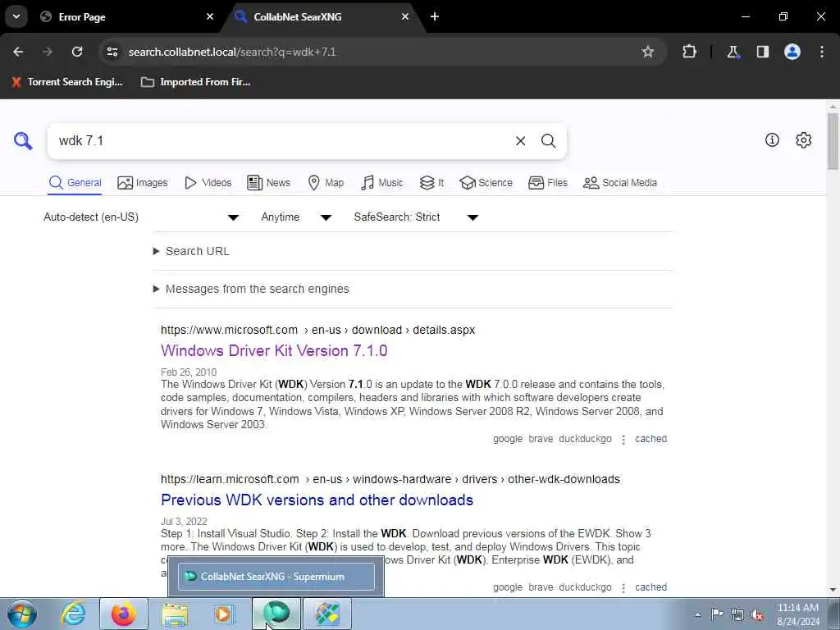Open the Imported From Firefox bookmarks folder
Screen dimensions: 840x630
(x=195, y=82)
